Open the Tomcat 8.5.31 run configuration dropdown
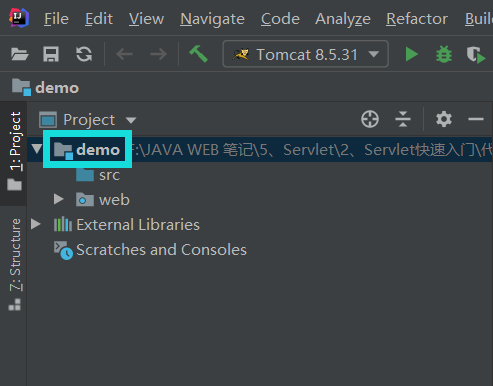 coord(305,54)
